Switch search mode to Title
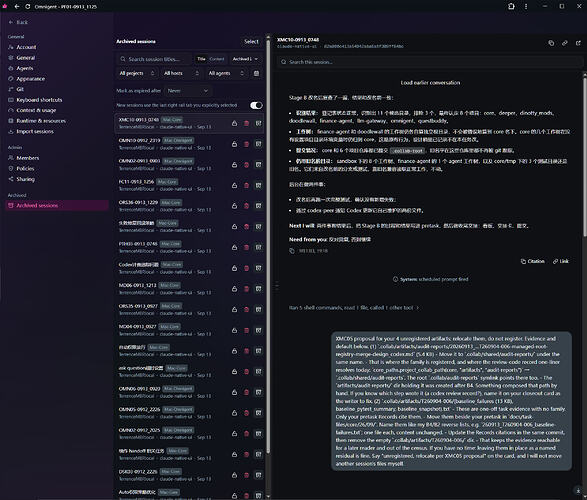The height and width of the screenshot is (500, 587). click(x=201, y=59)
